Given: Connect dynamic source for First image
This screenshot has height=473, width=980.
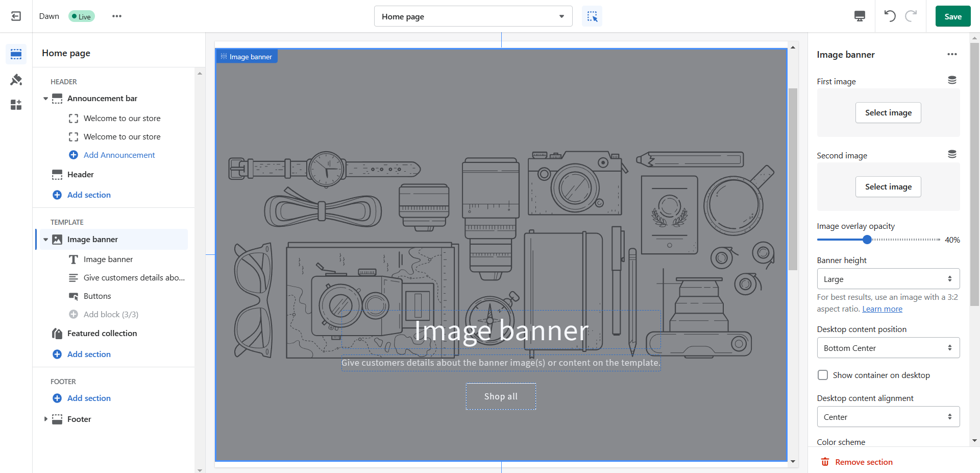Looking at the screenshot, I should 952,80.
